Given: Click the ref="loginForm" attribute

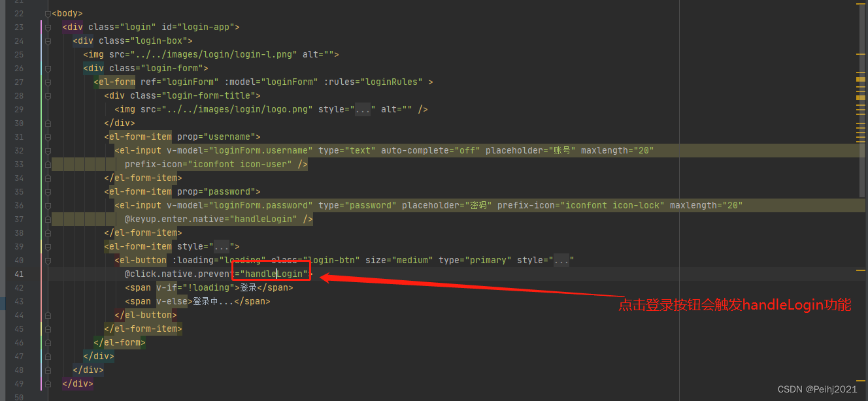Looking at the screenshot, I should [180, 82].
